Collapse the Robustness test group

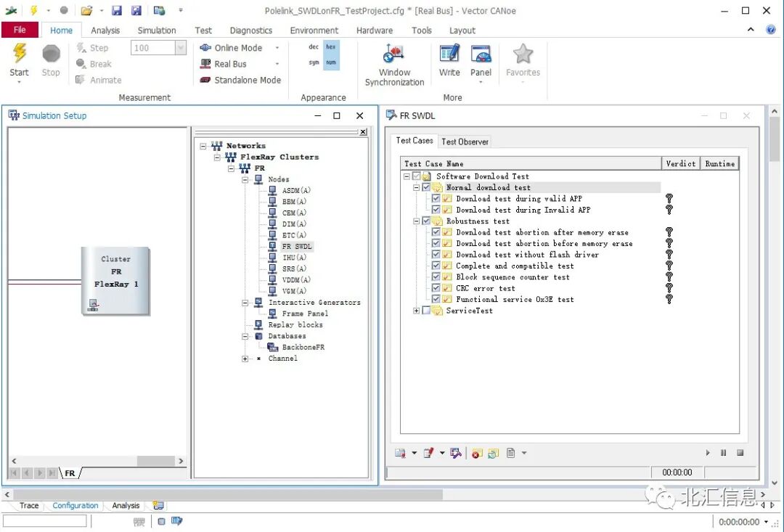click(x=416, y=221)
